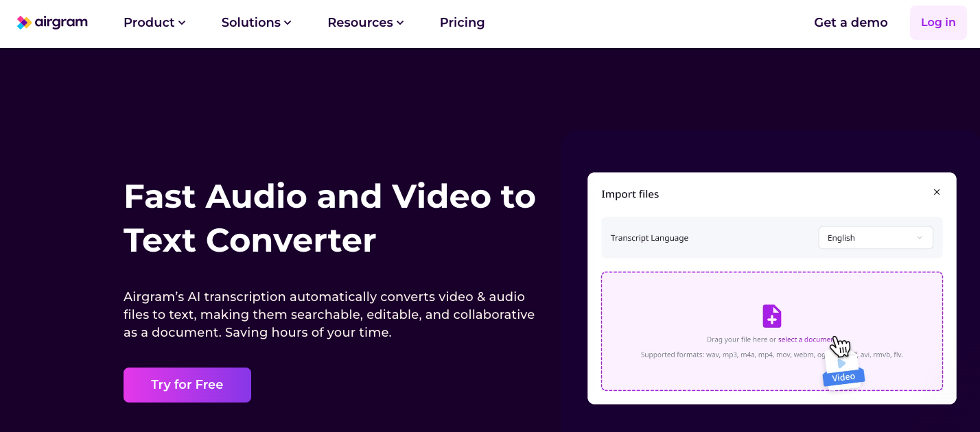Click the Product dropdown chevron

[181, 23]
